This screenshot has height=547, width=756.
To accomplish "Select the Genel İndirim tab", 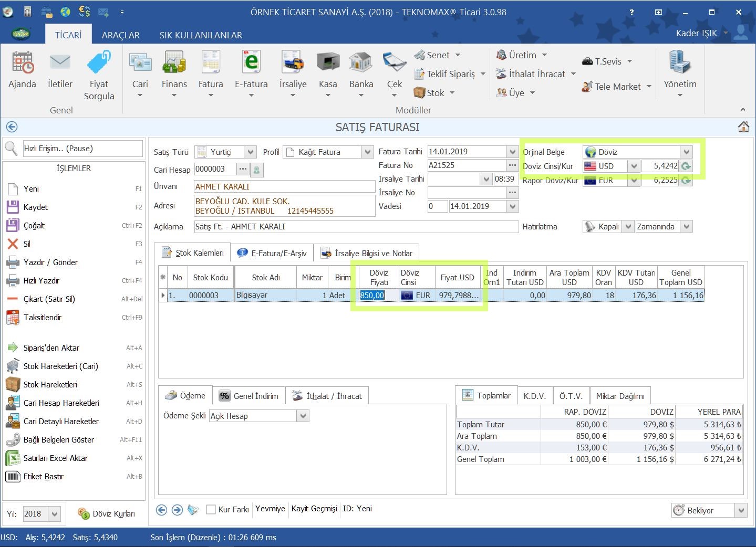I will [250, 396].
